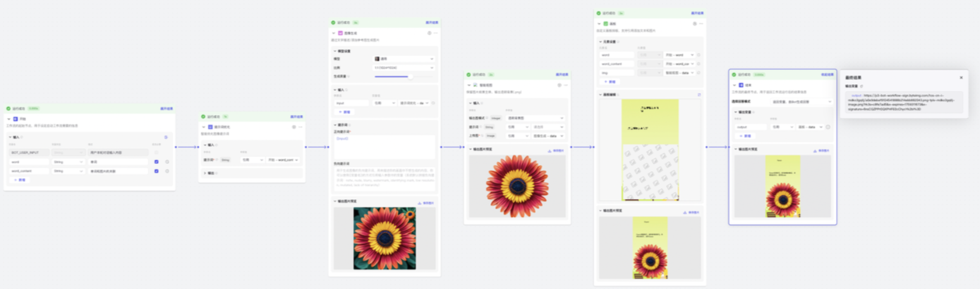Click the copy icon beside output variable in final result
980x289 pixels.
tap(861, 86)
